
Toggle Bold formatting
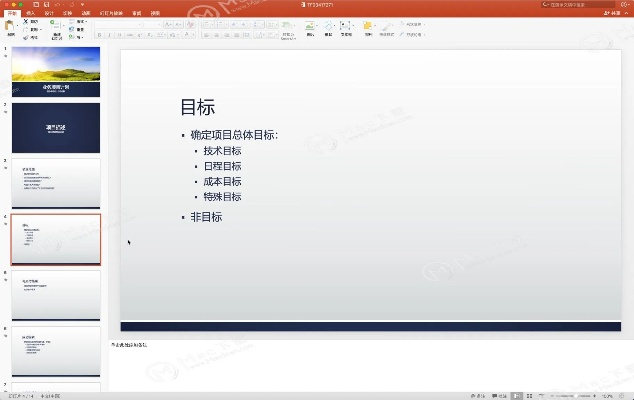point(100,34)
